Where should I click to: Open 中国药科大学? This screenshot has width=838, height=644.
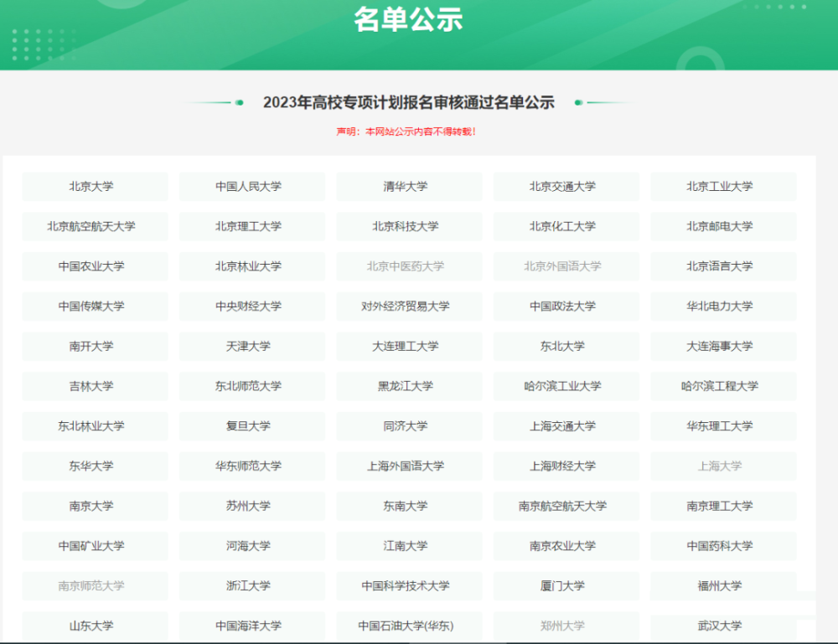[724, 546]
